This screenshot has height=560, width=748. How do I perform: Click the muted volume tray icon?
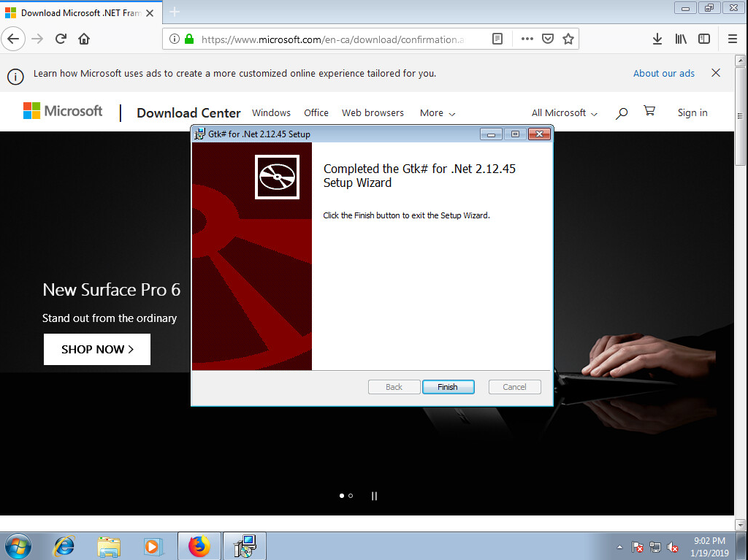pos(673,547)
